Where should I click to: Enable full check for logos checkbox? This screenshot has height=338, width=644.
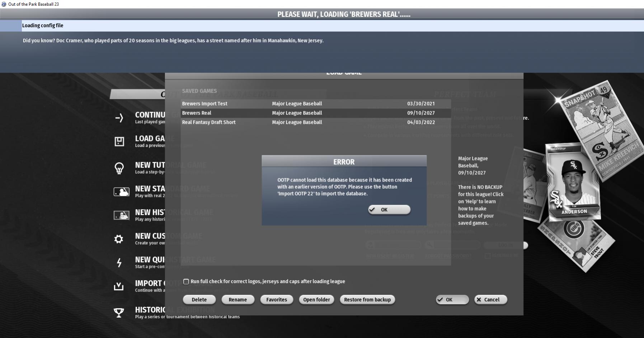click(186, 282)
